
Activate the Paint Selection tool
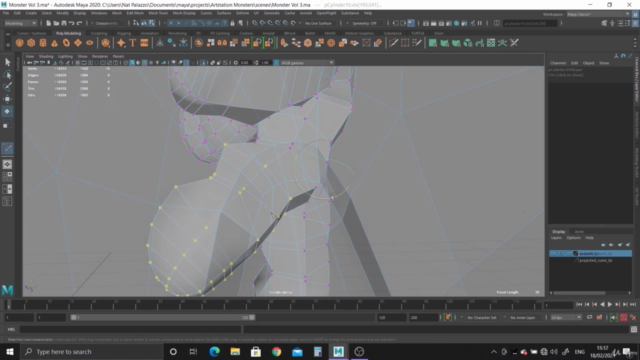(x=7, y=87)
